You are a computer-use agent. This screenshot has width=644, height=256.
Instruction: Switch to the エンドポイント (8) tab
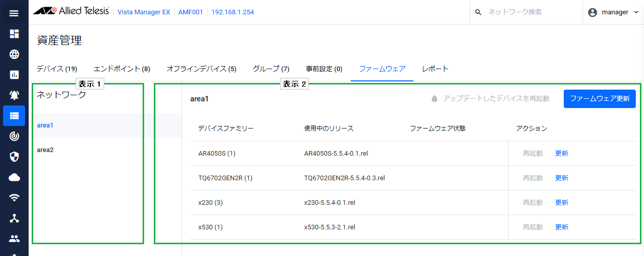click(122, 69)
